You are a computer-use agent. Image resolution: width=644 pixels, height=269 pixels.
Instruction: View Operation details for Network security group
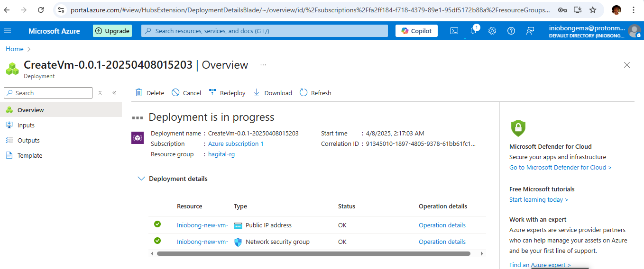442,242
